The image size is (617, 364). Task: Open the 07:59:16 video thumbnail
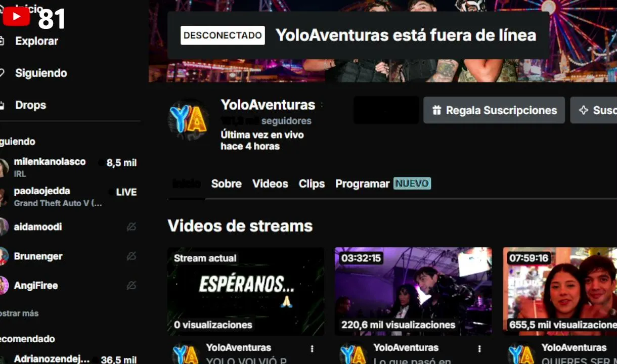click(x=560, y=291)
